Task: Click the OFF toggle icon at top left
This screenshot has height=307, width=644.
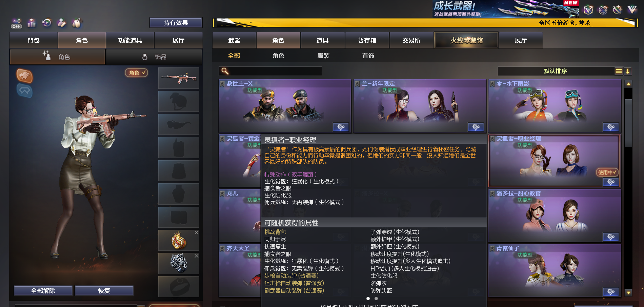Action: pyautogui.click(x=16, y=23)
